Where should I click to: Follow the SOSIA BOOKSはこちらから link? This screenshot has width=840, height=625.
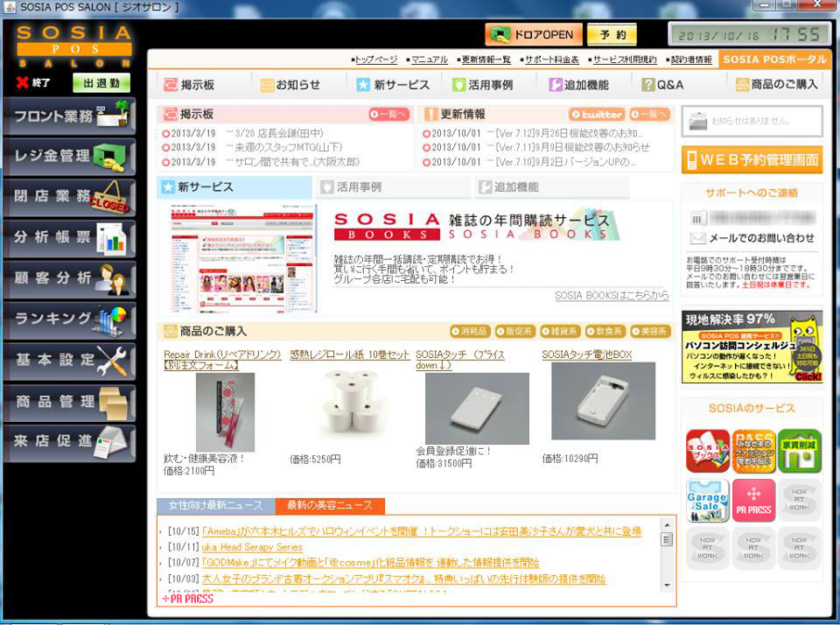tap(612, 295)
